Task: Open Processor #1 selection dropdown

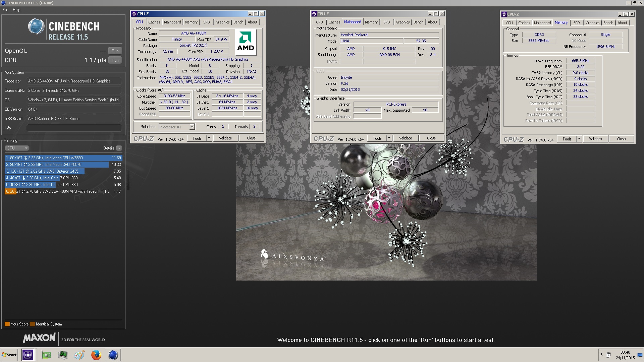Action: (x=176, y=127)
